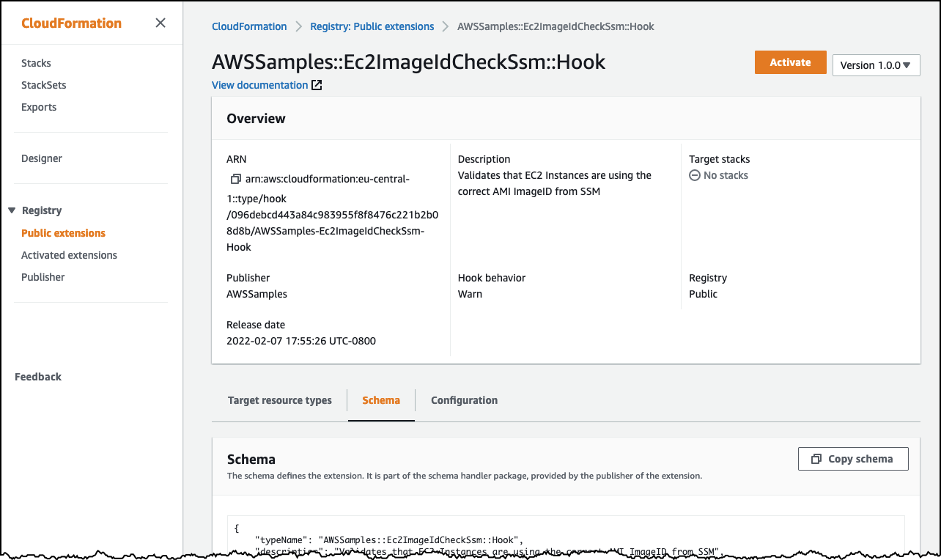Collapse the Registry section triangle
Image resolution: width=941 pixels, height=560 pixels.
tap(12, 210)
